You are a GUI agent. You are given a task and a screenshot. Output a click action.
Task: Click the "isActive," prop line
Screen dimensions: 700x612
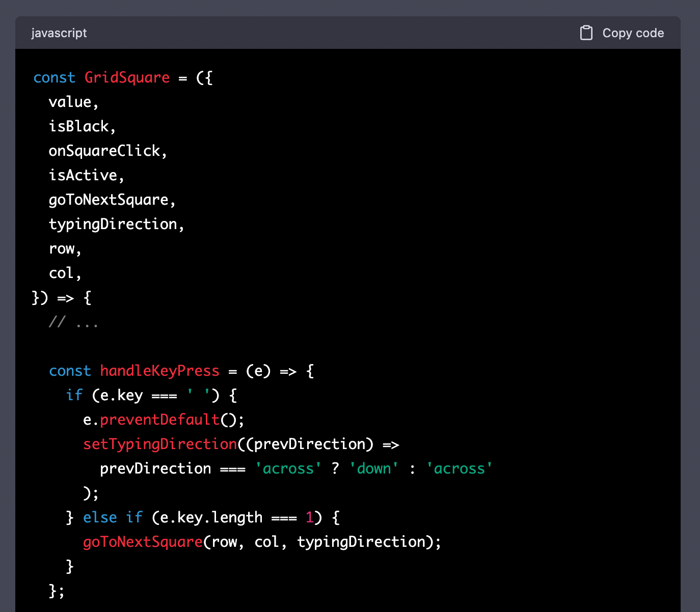86,175
